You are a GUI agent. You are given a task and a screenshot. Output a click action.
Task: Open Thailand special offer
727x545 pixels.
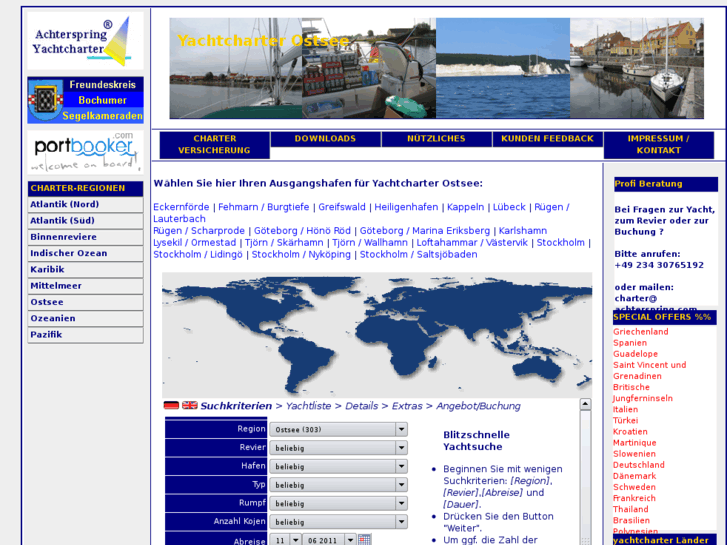pos(631,509)
